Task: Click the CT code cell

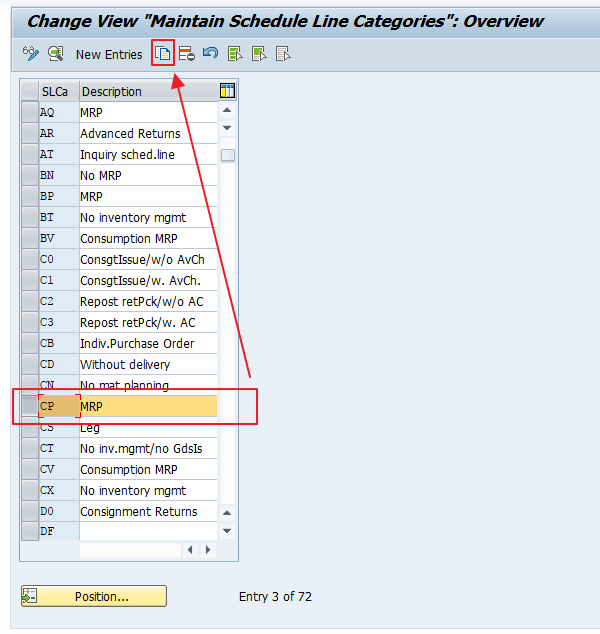Action: click(x=59, y=448)
